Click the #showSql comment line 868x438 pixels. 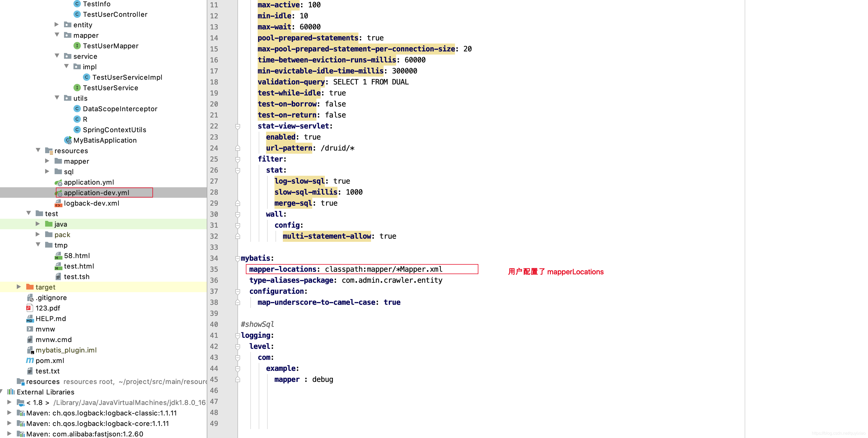click(257, 324)
